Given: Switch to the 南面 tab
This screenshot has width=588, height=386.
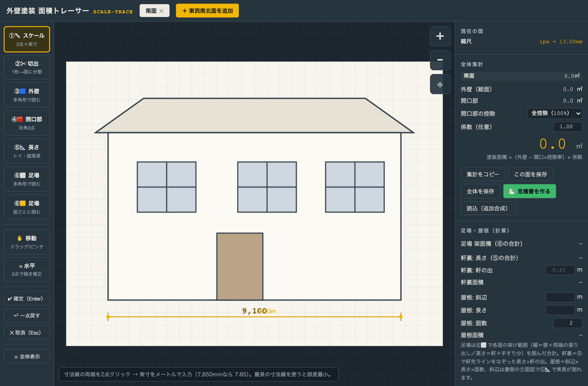Looking at the screenshot, I should coord(151,11).
